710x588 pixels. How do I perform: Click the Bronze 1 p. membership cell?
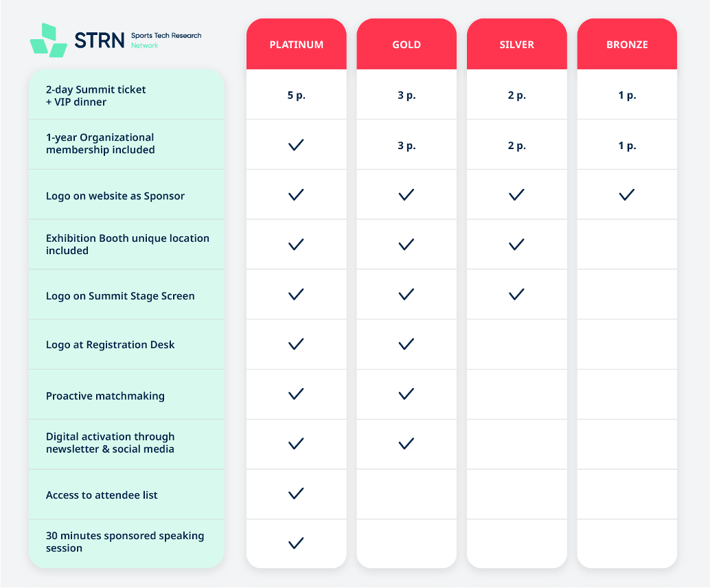[627, 146]
